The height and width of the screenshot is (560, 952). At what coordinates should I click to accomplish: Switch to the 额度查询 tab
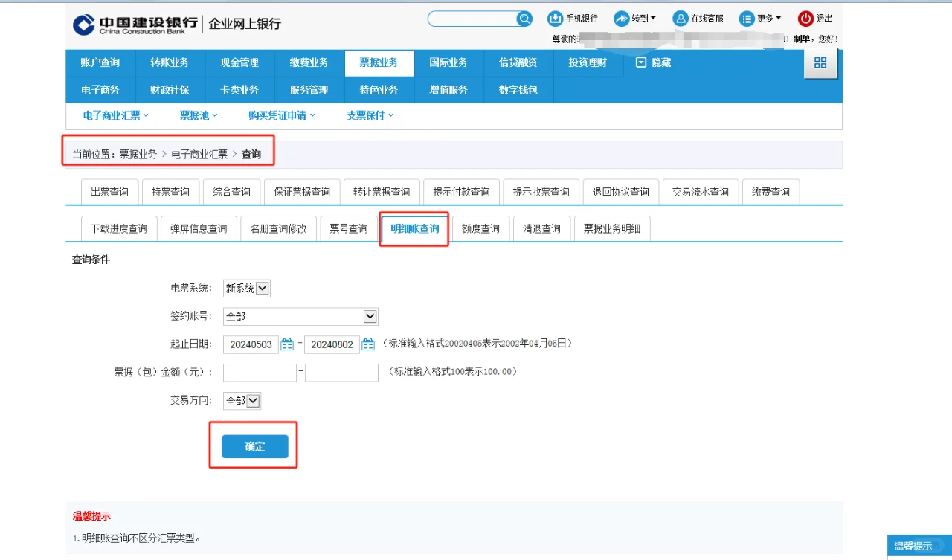(x=480, y=228)
